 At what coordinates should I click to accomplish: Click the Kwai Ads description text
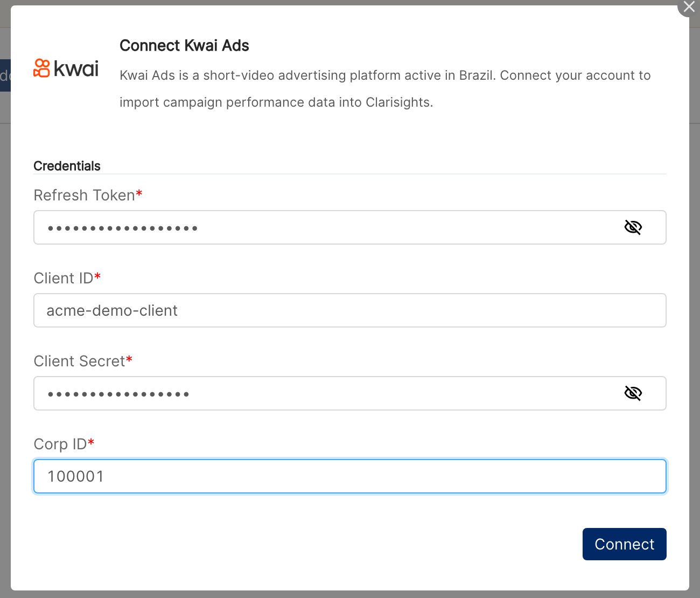(385, 89)
